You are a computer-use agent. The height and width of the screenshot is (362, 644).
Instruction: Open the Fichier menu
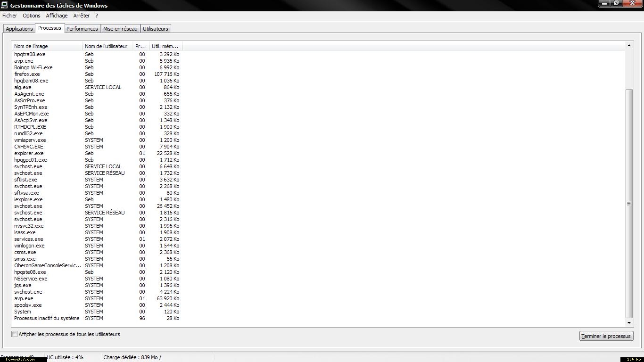[x=9, y=16]
